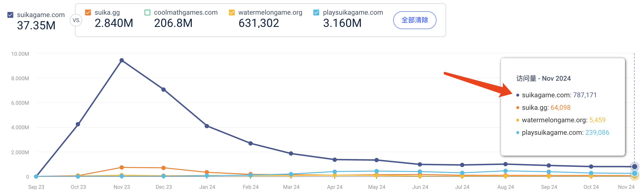Select the Nov 24 x-axis label
This screenshot has height=196, width=644.
[626, 187]
